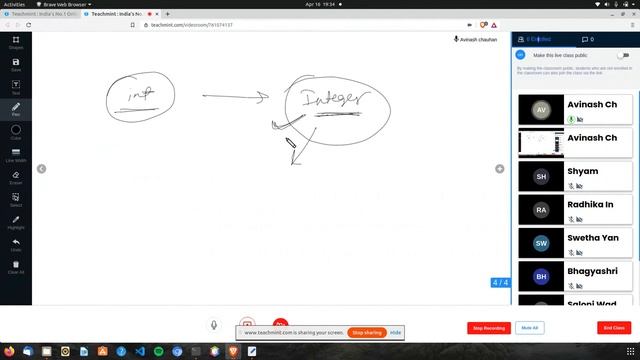Toggle Swetha's muted microphone icon
This screenshot has width=640, height=360.
click(571, 253)
